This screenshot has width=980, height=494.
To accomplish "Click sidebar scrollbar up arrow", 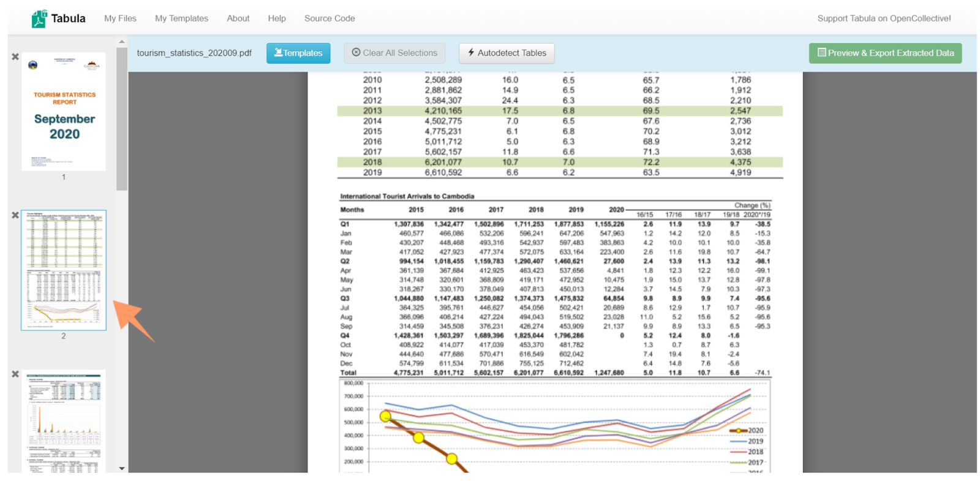I will click(122, 42).
